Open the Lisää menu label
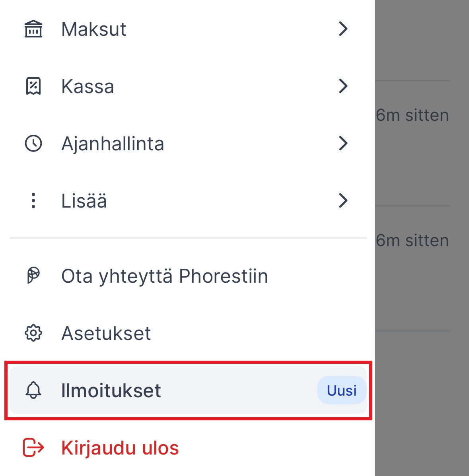 point(84,201)
